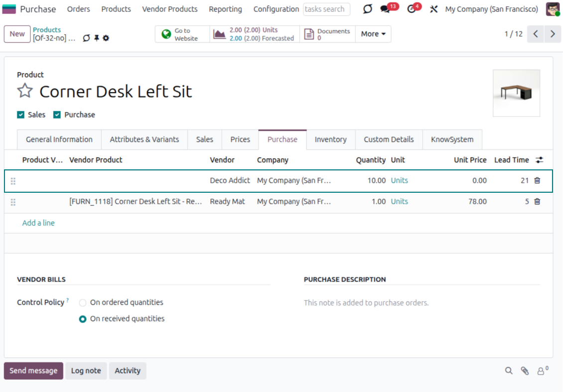The height and width of the screenshot is (392, 563).
Task: Switch to the Inventory tab
Action: (x=330, y=139)
